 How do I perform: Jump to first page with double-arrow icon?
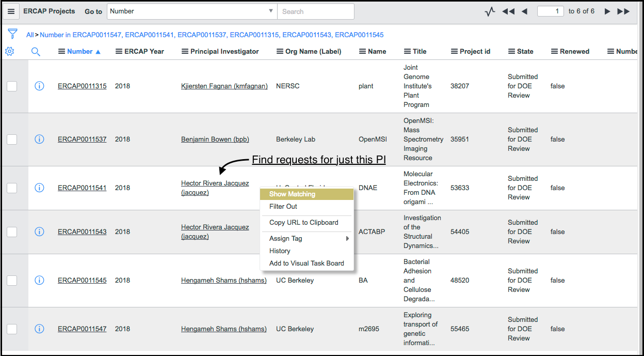508,11
